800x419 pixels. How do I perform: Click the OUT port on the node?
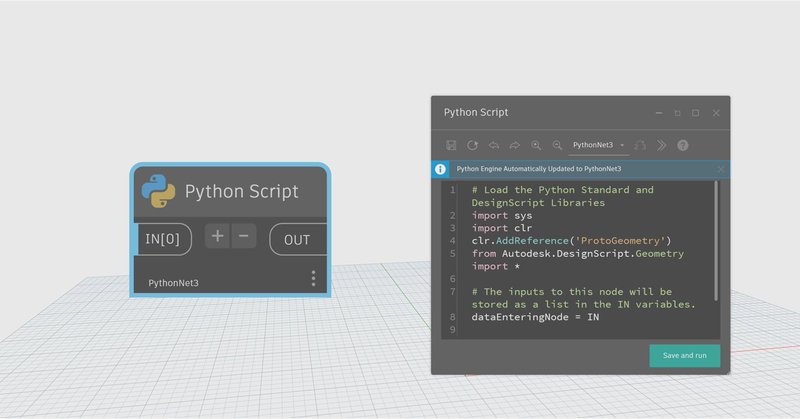point(297,239)
